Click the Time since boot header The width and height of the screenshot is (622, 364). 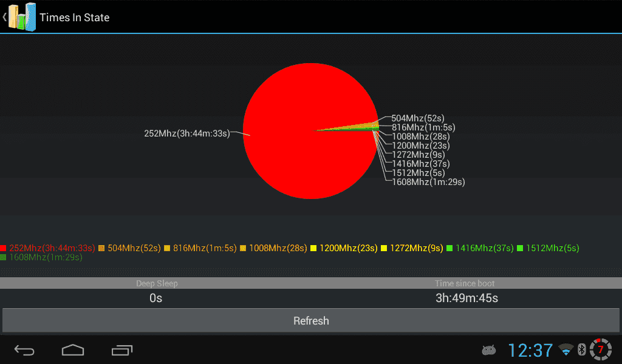tap(465, 283)
